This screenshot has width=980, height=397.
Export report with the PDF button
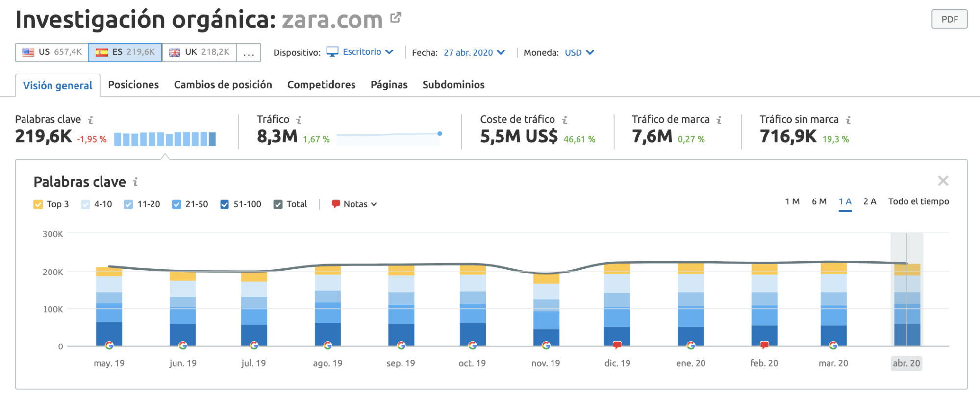point(949,19)
